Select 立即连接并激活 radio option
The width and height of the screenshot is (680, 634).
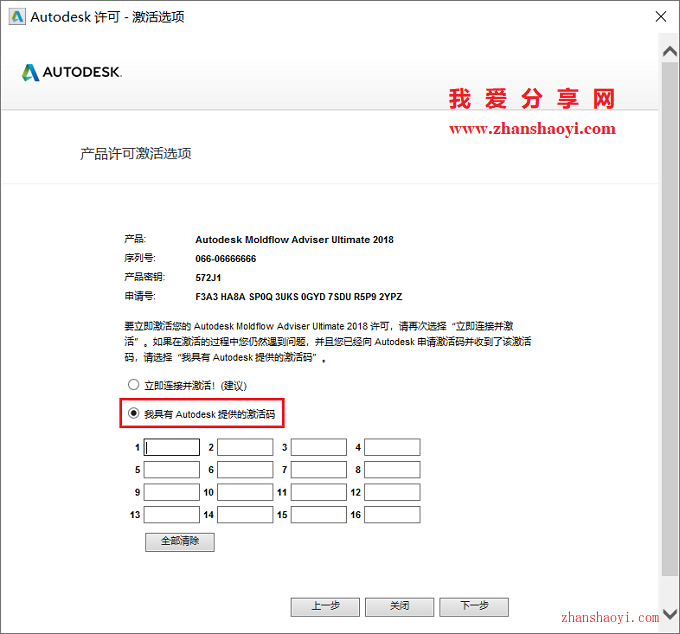(x=133, y=385)
